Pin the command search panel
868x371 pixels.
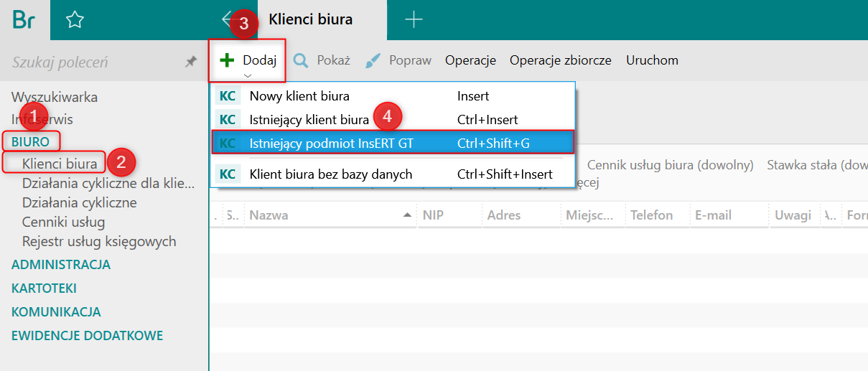point(190,62)
